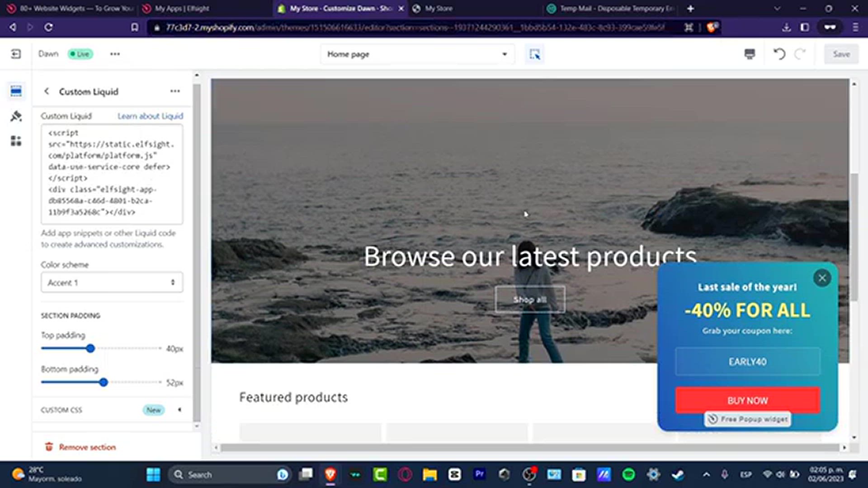Open browser downloads icon

pyautogui.click(x=786, y=27)
